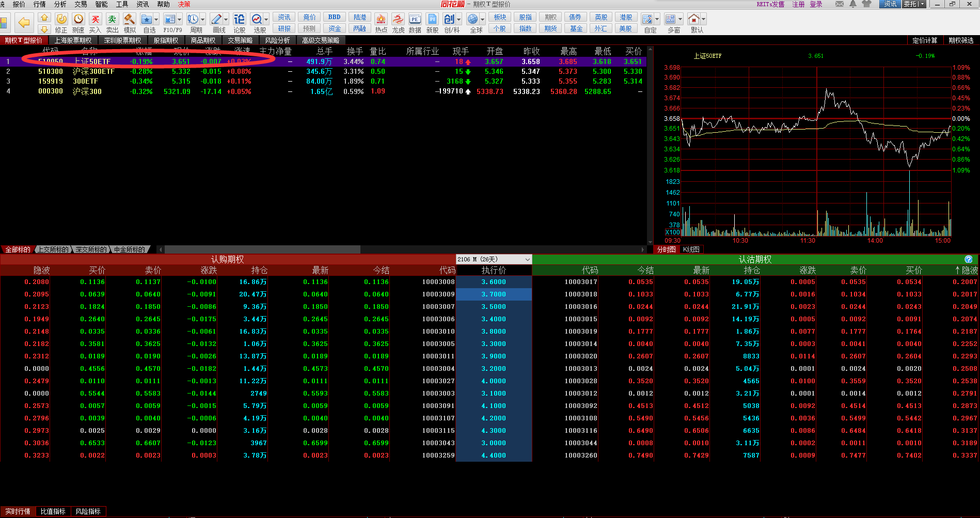Click the 全球 globe icon
This screenshot has width=980, height=518.
tap(472, 20)
